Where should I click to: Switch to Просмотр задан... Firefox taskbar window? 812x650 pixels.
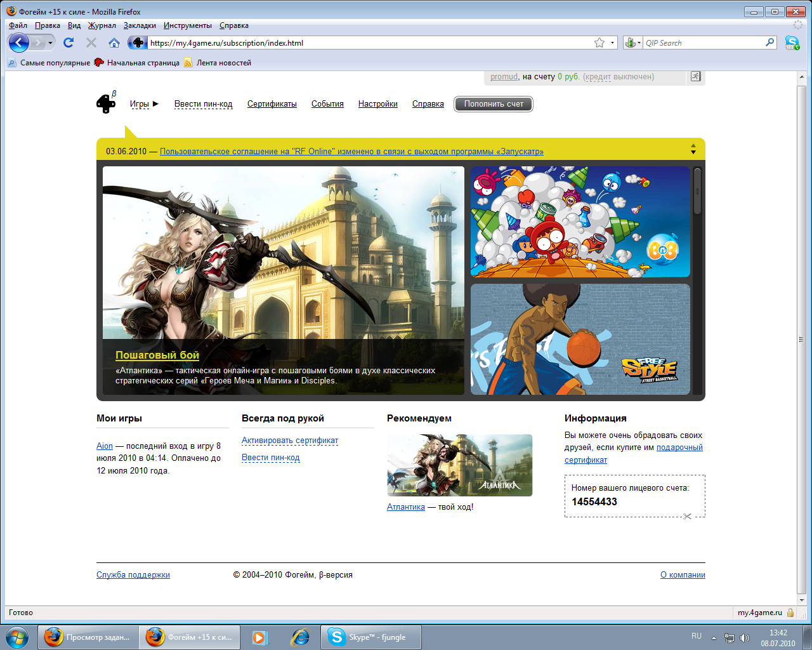(88, 637)
